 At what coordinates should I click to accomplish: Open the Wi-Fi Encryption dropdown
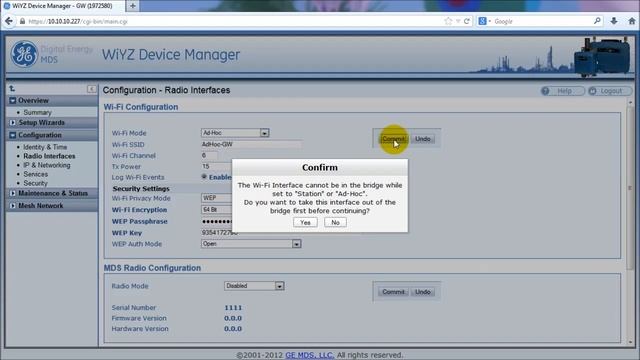click(217, 209)
